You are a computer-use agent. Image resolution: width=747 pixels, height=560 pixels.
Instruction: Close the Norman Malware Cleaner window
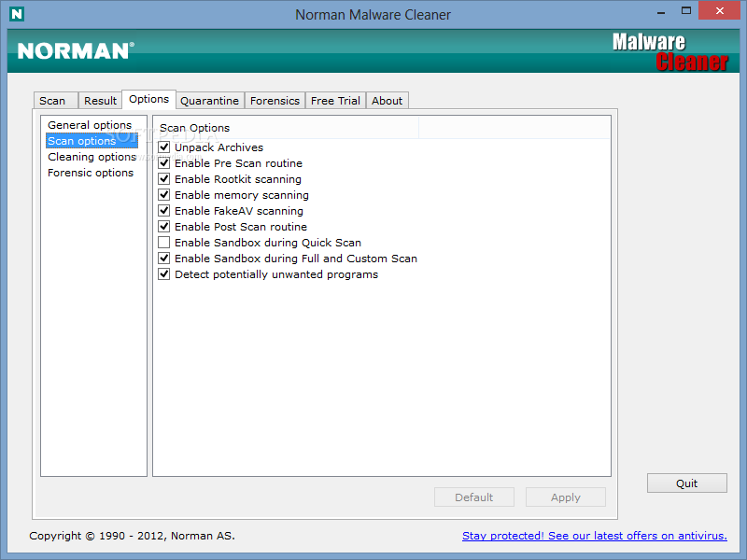[719, 10]
